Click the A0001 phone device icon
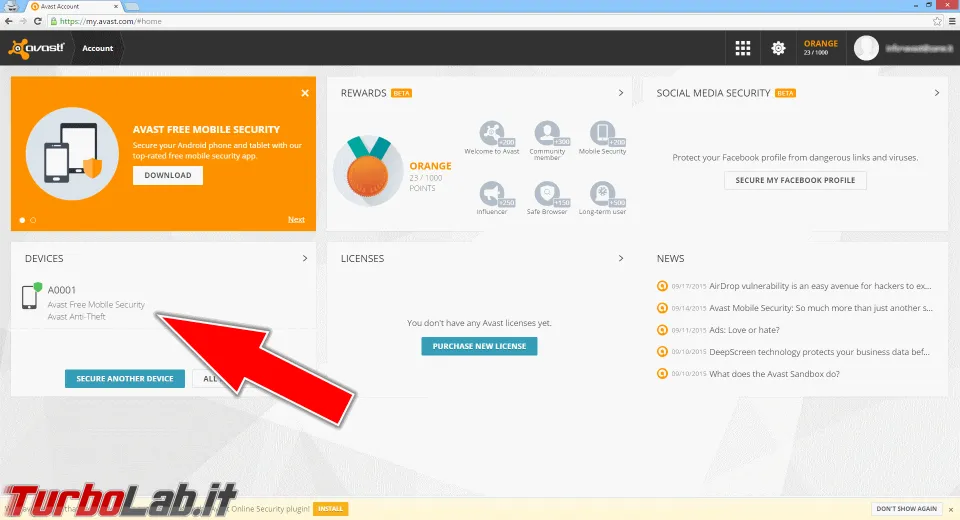This screenshot has width=960, height=520. [x=31, y=296]
